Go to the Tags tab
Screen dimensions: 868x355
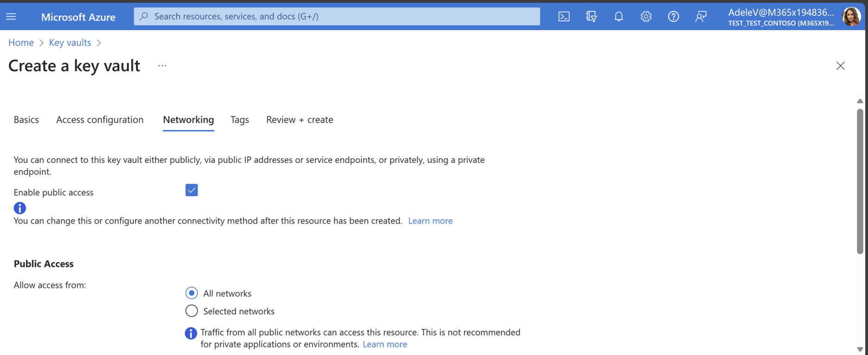[x=240, y=120]
